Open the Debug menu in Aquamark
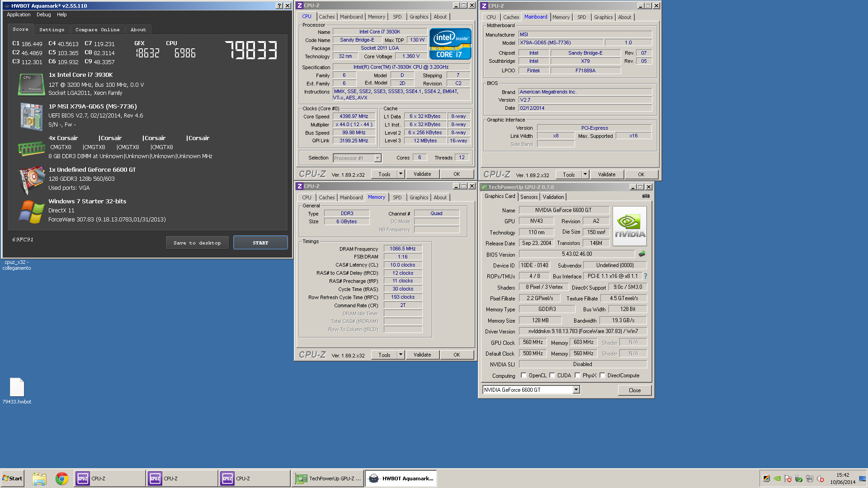Viewport: 868px width, 488px height. pos(43,14)
